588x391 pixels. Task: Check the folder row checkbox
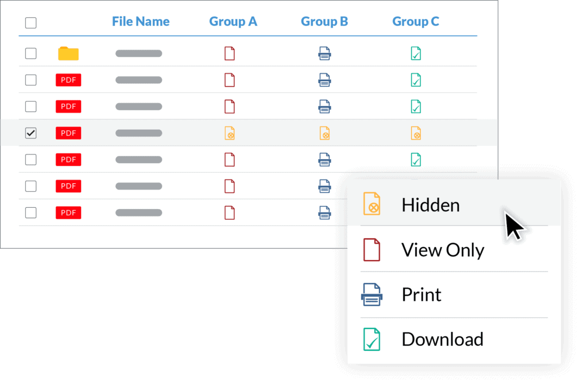[x=31, y=53]
